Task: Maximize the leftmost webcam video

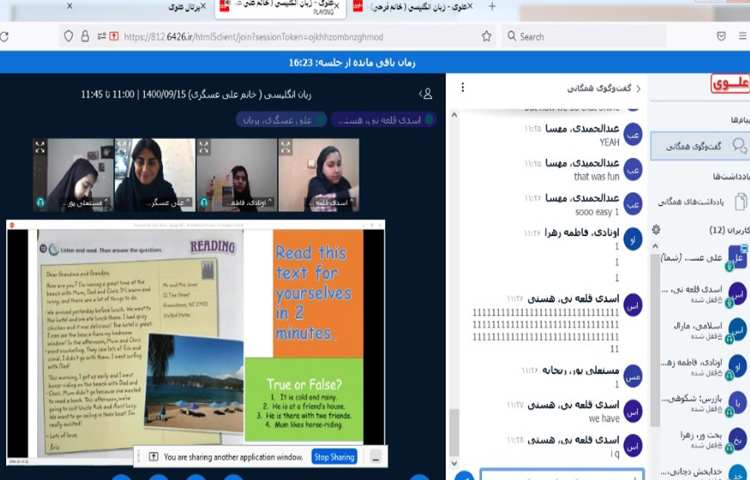Action: [40, 147]
